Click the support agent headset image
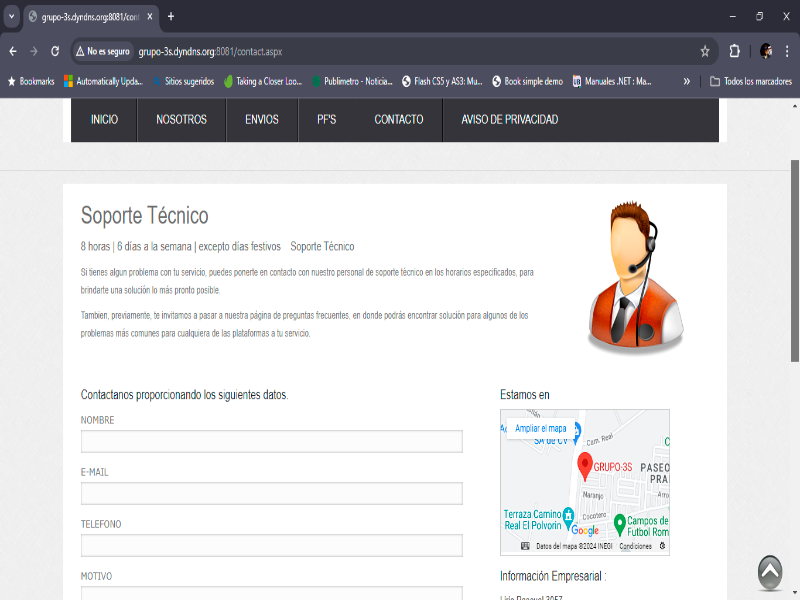 (x=636, y=276)
